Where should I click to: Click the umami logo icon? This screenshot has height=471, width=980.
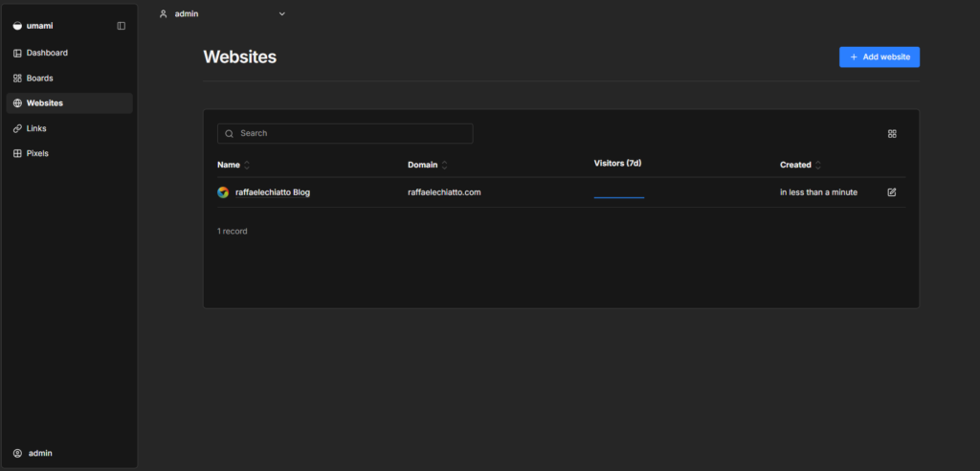17,26
